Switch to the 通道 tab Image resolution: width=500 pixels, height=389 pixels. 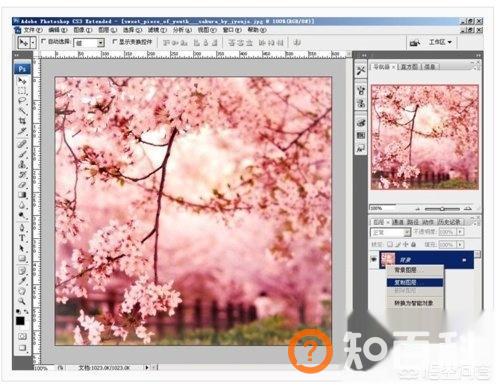coord(397,222)
